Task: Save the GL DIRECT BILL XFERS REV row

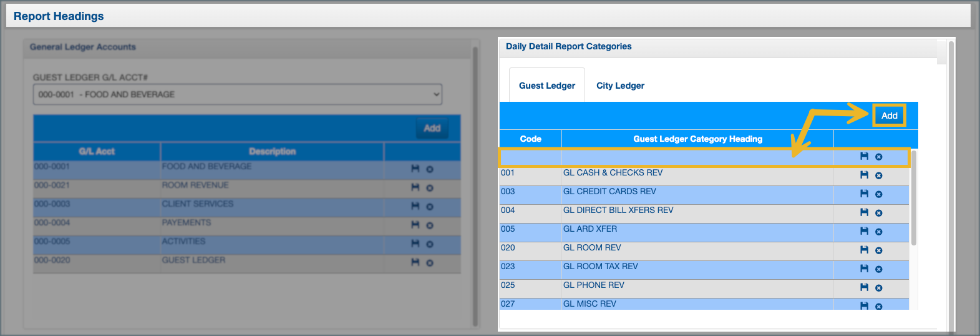Action: click(x=864, y=212)
